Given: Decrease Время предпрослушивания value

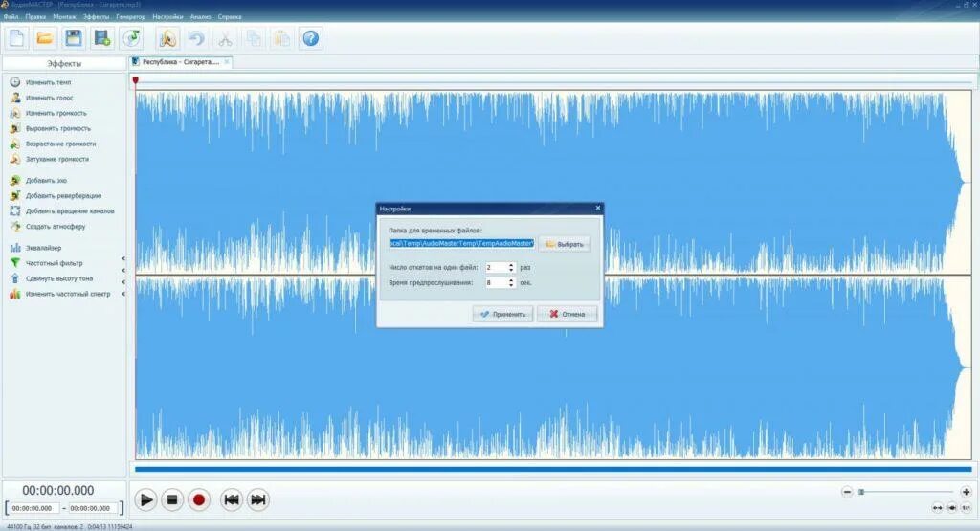Looking at the screenshot, I should tap(511, 285).
